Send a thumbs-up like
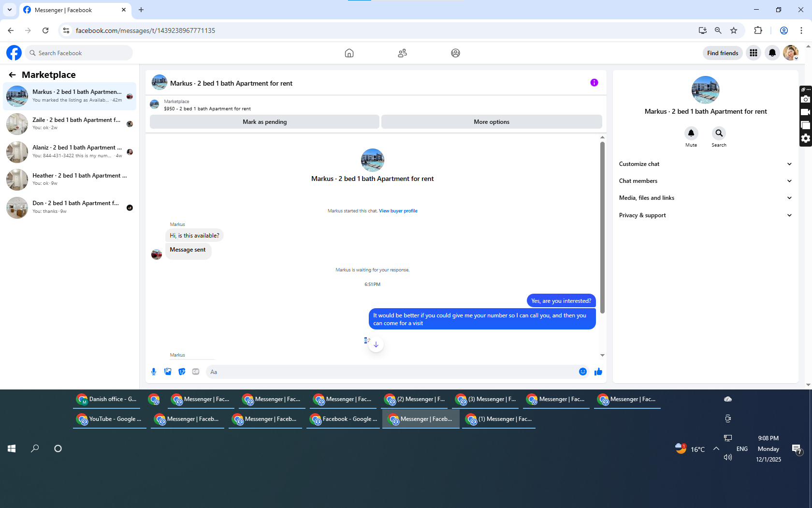The height and width of the screenshot is (508, 812). 598,372
